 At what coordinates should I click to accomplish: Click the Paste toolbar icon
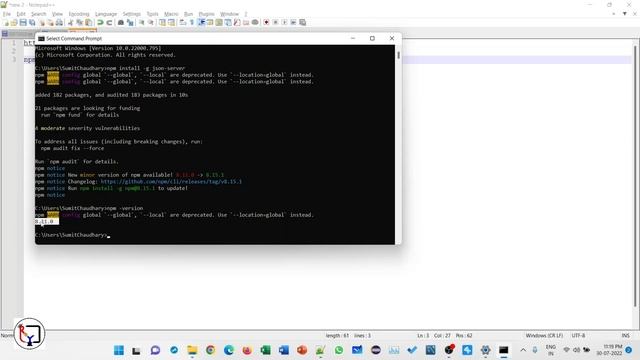click(89, 22)
